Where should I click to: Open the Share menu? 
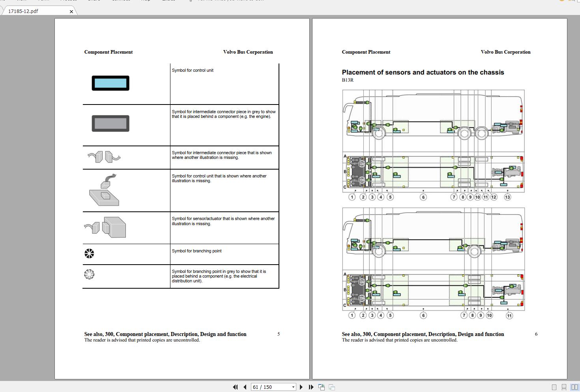[94, 1]
